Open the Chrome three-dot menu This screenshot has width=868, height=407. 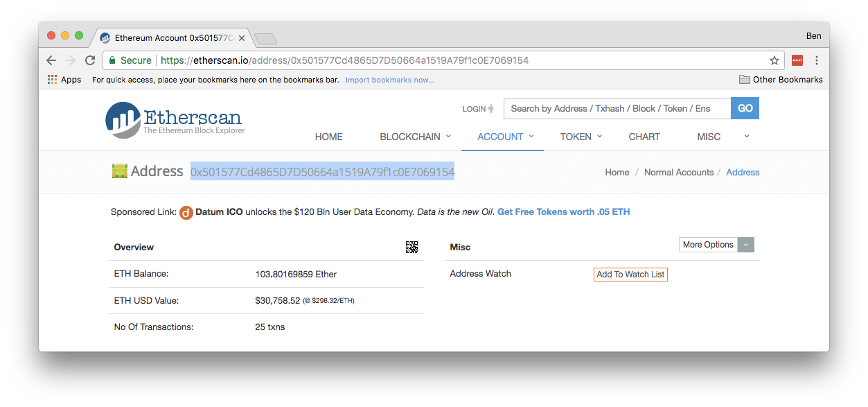pyautogui.click(x=817, y=60)
